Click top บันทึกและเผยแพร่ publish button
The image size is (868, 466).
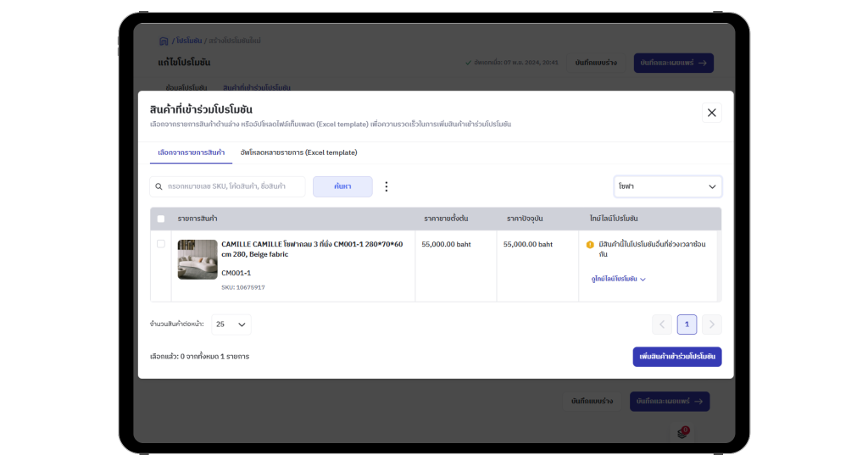coord(674,63)
